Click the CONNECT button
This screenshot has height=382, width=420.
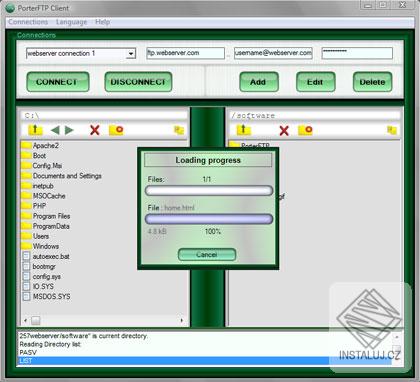[58, 82]
